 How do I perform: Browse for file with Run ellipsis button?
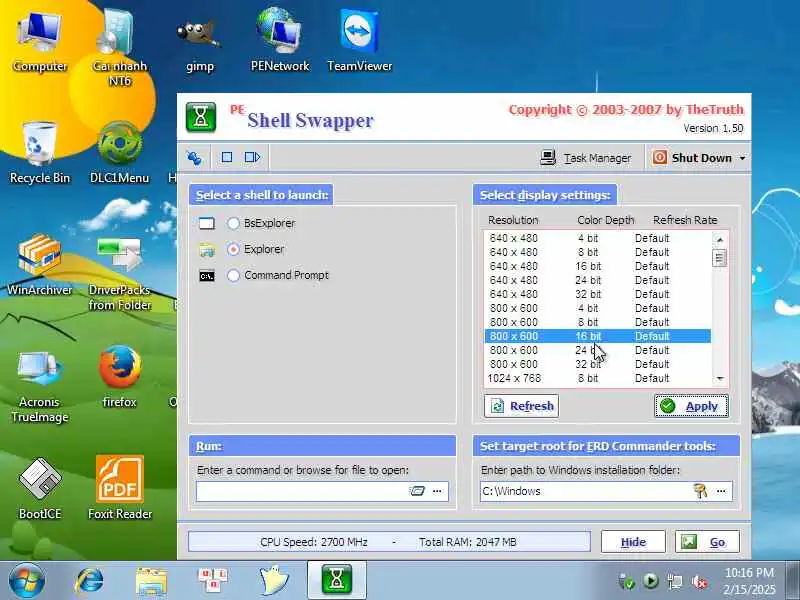(x=437, y=491)
